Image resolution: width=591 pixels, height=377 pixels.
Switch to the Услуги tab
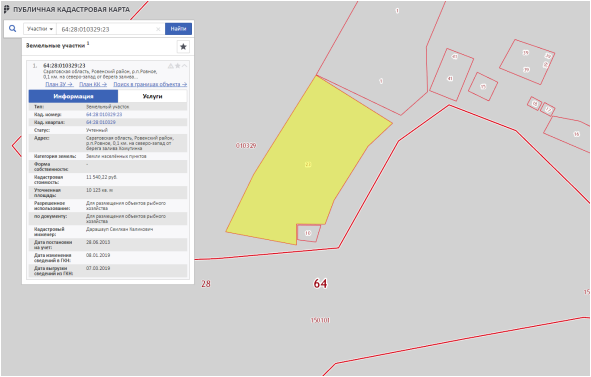[x=152, y=96]
